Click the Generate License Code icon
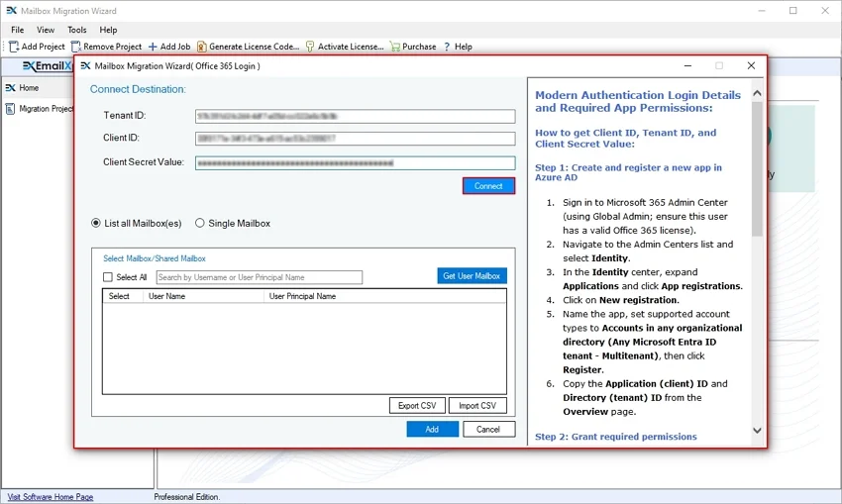 pos(201,47)
